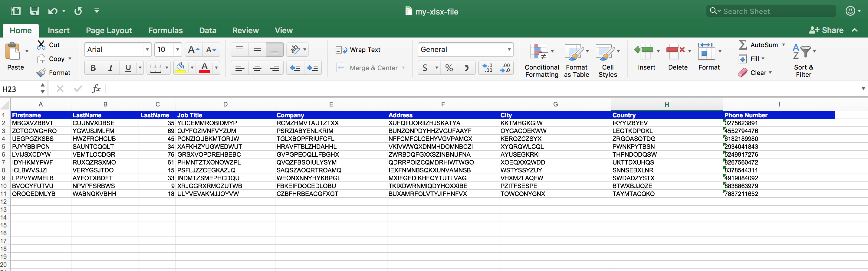Expand the AutoSum dropdown arrow
The width and height of the screenshot is (868, 271).
(784, 44)
